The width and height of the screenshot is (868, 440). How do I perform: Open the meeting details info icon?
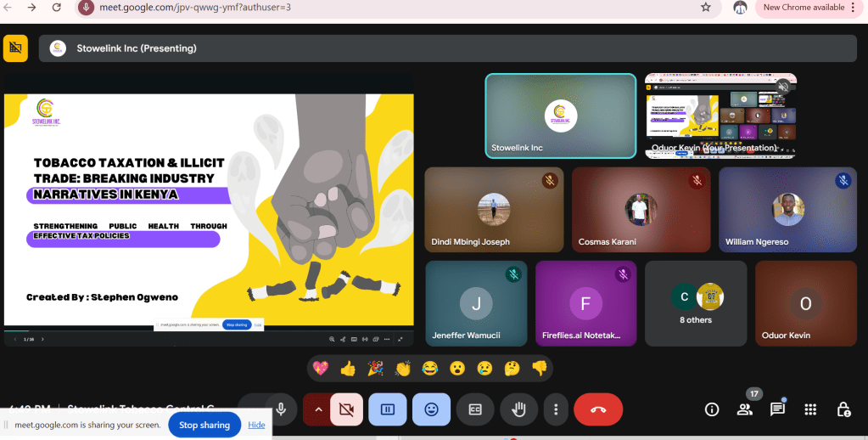[712, 409]
